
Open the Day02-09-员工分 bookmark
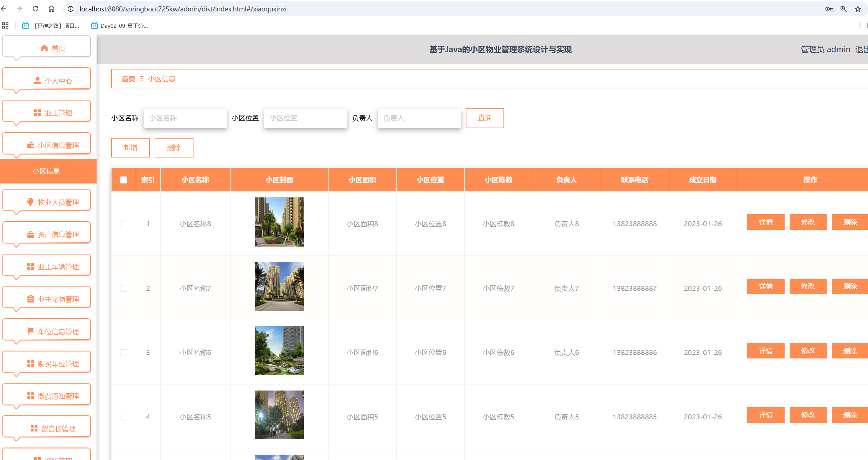point(119,26)
